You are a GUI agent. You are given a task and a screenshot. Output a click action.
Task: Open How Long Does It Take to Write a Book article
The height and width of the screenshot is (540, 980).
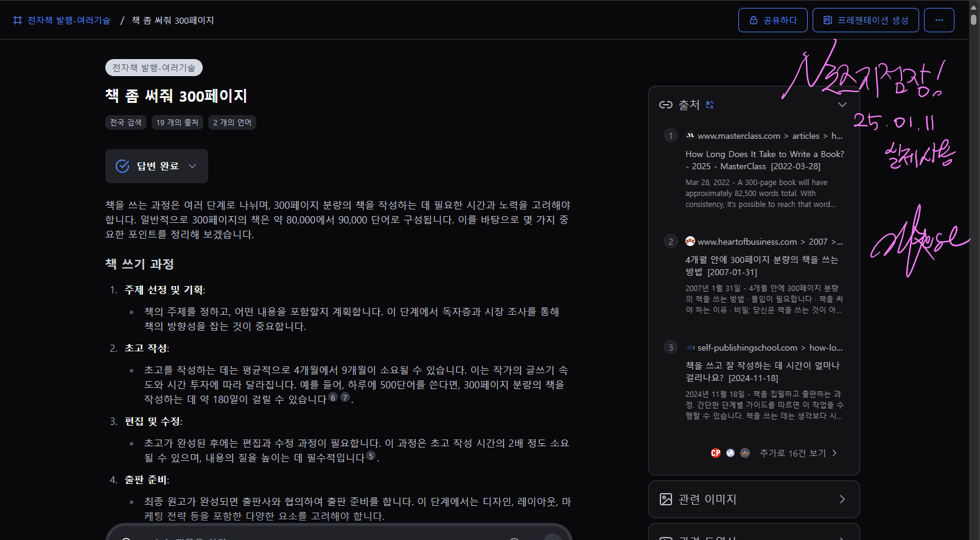click(765, 160)
